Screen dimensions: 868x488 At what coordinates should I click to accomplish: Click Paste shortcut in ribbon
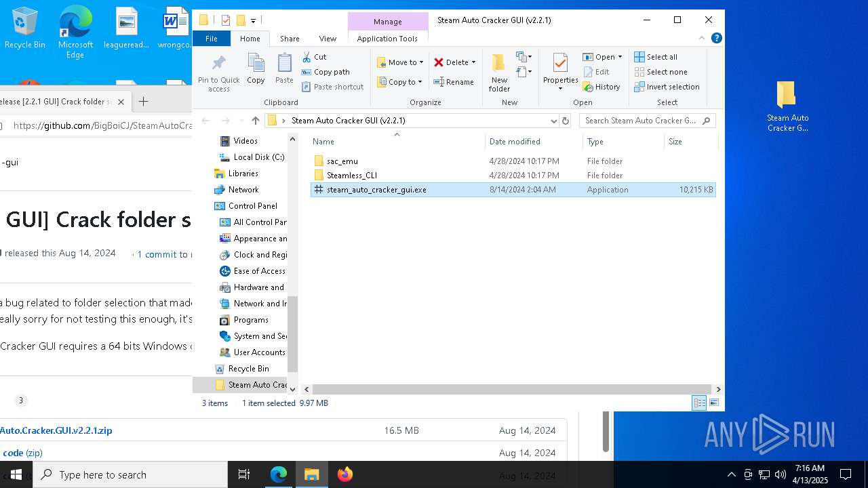(333, 87)
